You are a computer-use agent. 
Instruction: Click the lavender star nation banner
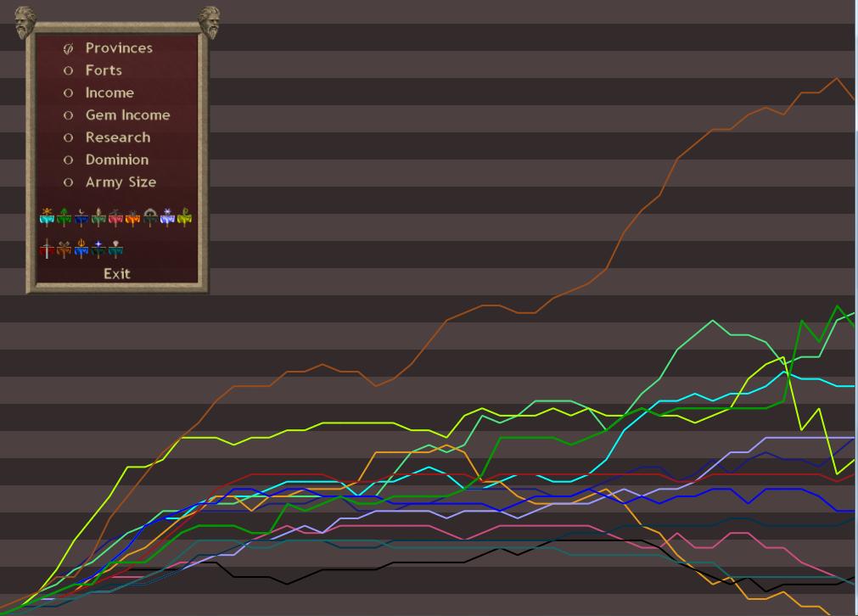click(167, 218)
